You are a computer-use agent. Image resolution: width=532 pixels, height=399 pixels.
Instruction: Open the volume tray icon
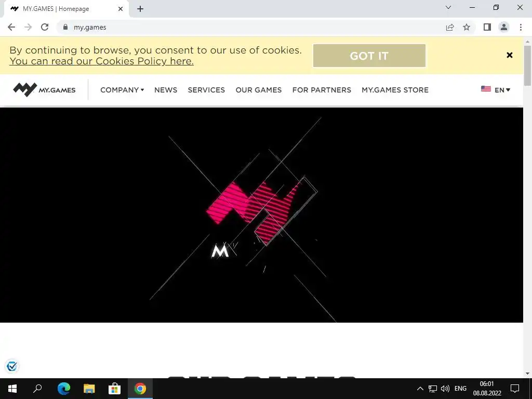445,389
